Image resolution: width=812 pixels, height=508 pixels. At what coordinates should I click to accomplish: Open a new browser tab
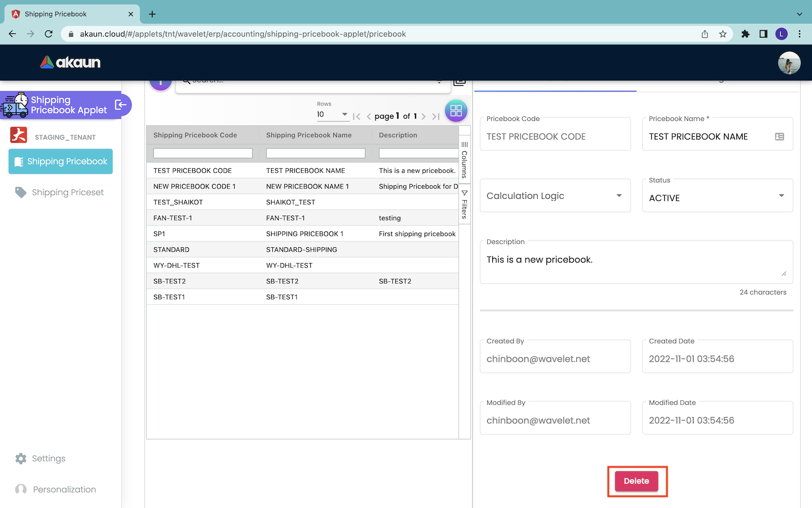click(152, 14)
